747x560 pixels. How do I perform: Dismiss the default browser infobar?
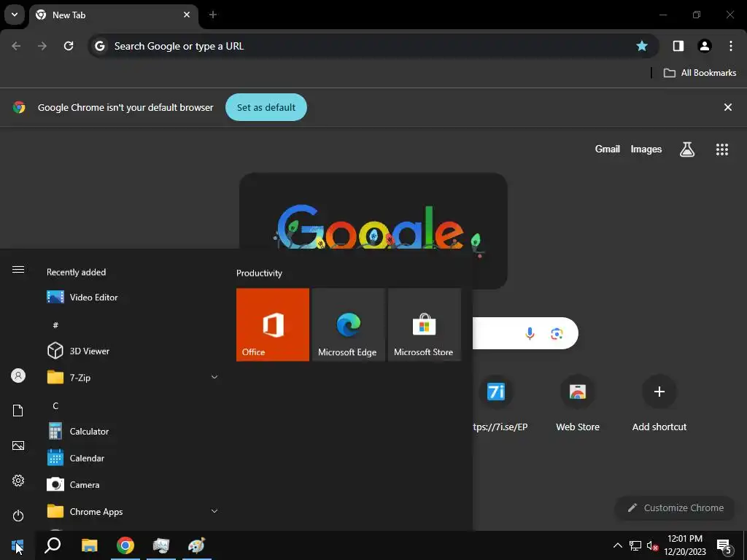click(727, 107)
